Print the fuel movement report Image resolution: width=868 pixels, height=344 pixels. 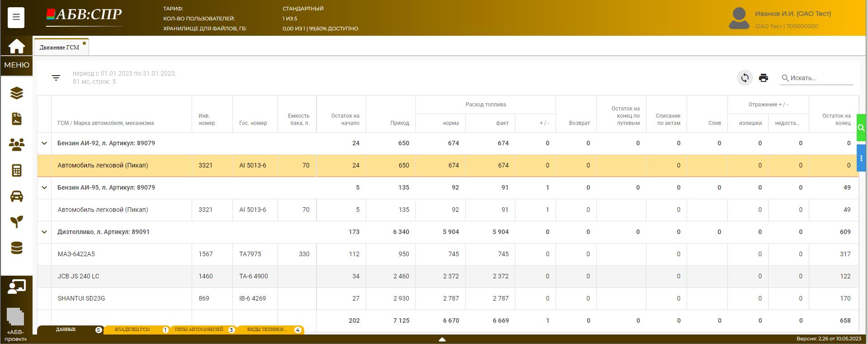[x=763, y=78]
